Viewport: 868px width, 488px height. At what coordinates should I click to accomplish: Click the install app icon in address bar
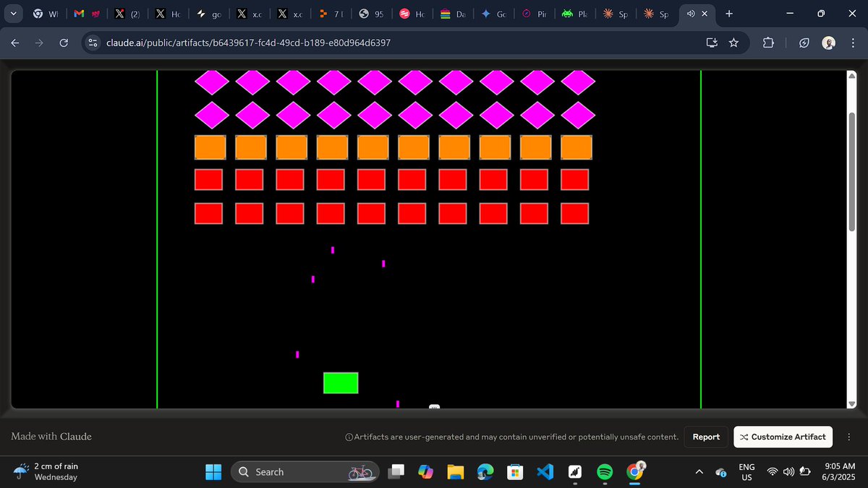click(712, 43)
